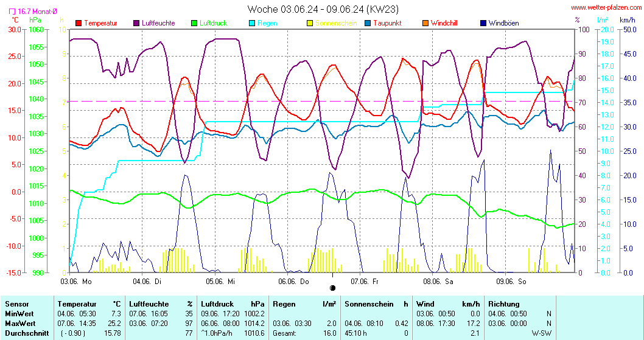Click the Richtung column header in table
The height and width of the screenshot is (340, 644).
pos(503,304)
